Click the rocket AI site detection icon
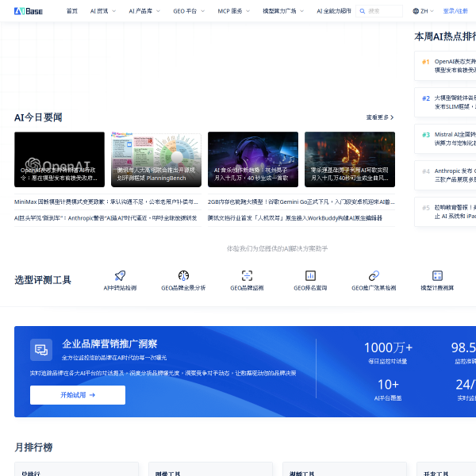 [x=121, y=275]
